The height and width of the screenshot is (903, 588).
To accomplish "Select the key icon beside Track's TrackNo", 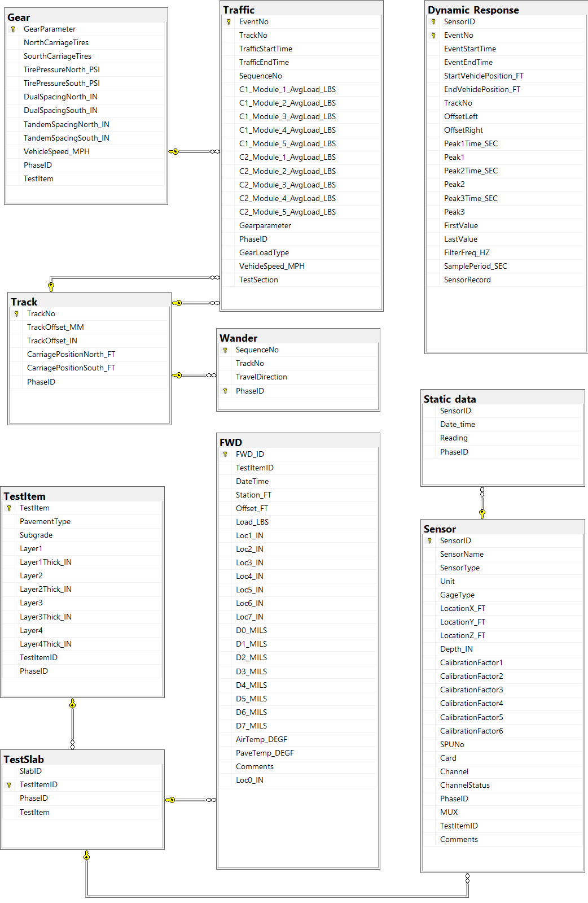I will (16, 314).
